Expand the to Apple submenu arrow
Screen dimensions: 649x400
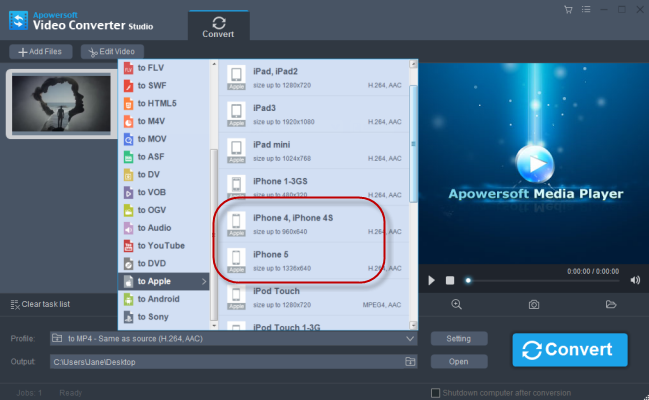click(204, 282)
